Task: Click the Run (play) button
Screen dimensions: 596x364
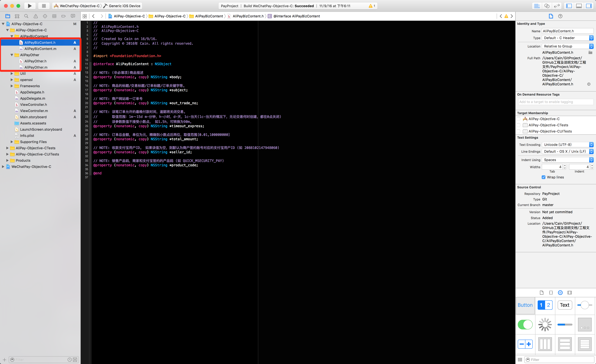Action: tap(29, 6)
